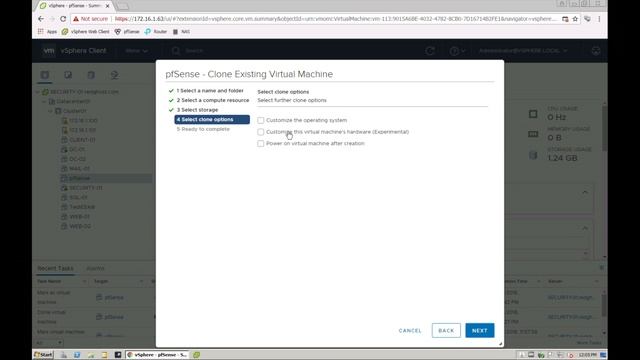Select the WEB-01 VM in tree

pyautogui.click(x=79, y=217)
